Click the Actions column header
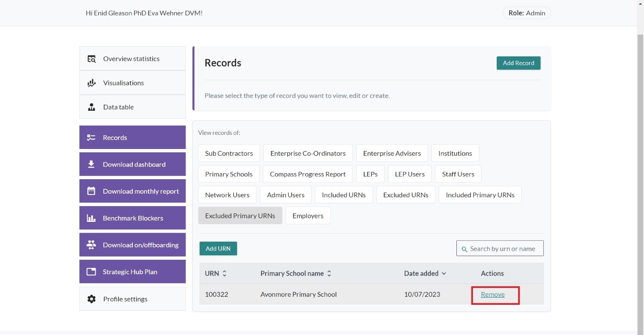The width and height of the screenshot is (644, 335). [492, 273]
